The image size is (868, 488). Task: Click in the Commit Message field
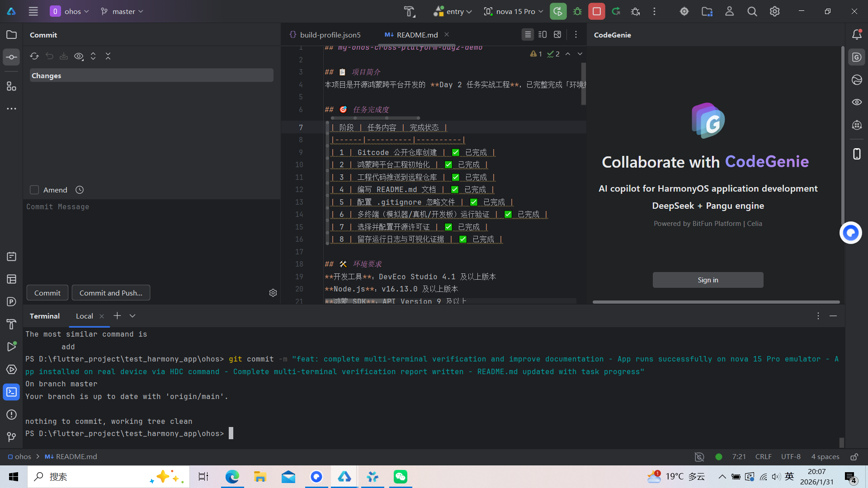(x=151, y=239)
